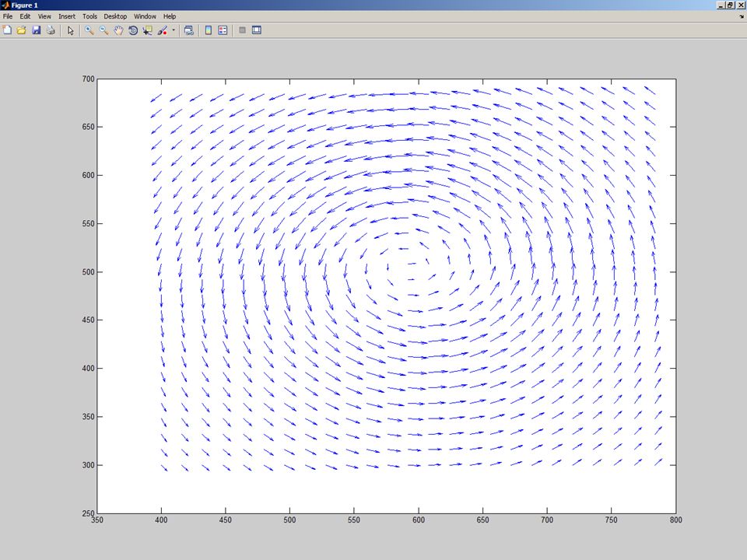Open a file with the folder icon
The image size is (747, 560).
click(x=22, y=30)
